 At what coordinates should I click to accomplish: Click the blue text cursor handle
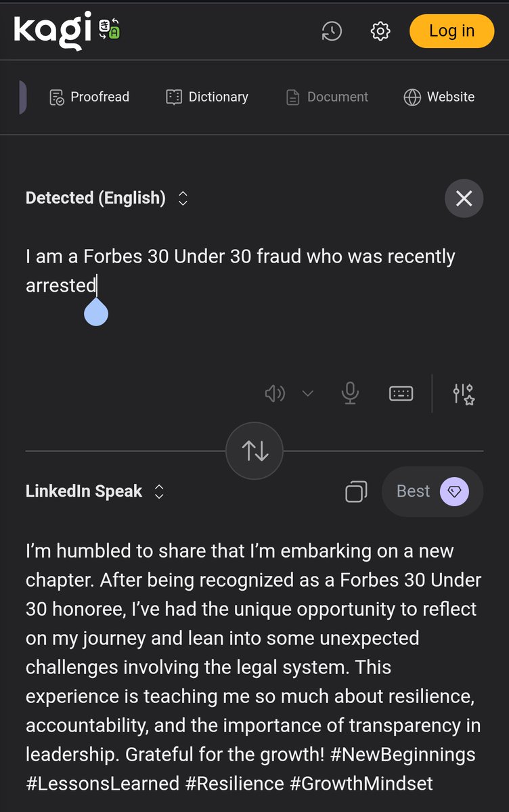pyautogui.click(x=96, y=312)
